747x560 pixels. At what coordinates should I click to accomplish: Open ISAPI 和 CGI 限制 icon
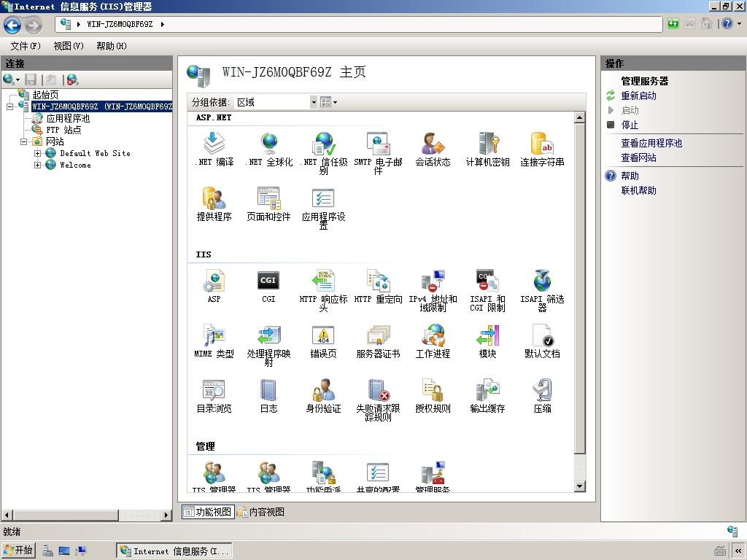(487, 290)
